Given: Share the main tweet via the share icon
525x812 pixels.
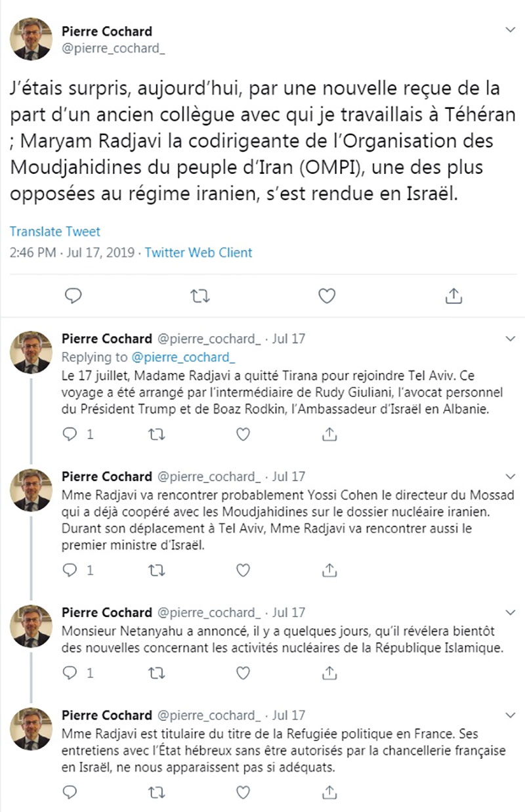Looking at the screenshot, I should click(453, 295).
